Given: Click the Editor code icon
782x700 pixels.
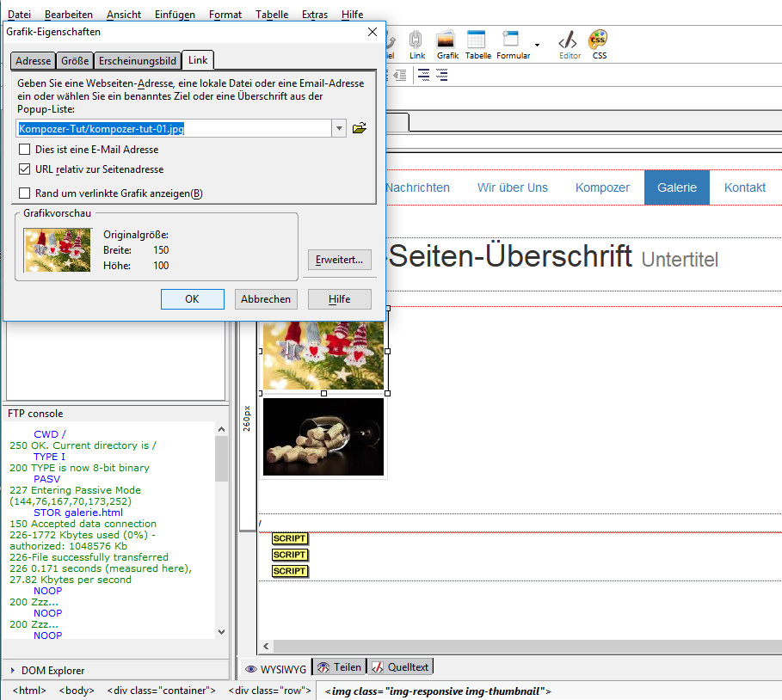Looking at the screenshot, I should point(569,41).
